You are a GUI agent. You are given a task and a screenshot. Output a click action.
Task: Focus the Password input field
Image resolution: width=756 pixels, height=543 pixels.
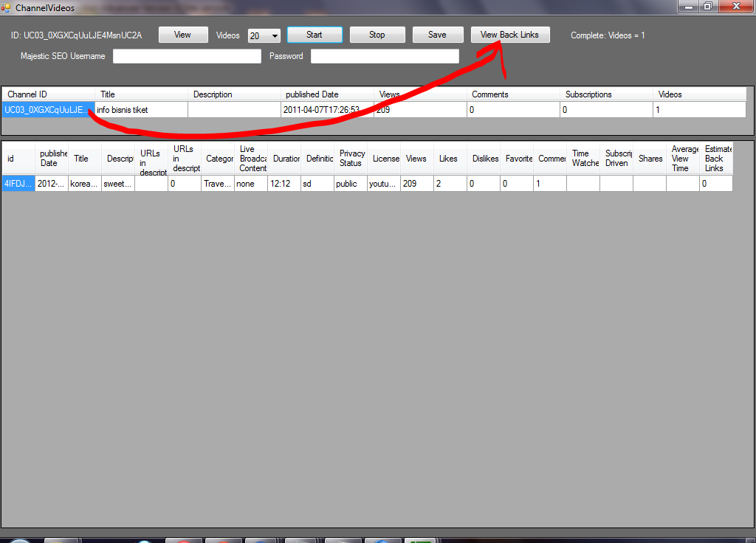pos(385,56)
